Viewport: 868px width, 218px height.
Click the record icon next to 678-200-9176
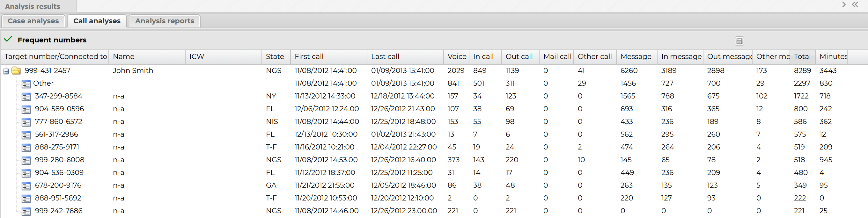click(x=26, y=186)
